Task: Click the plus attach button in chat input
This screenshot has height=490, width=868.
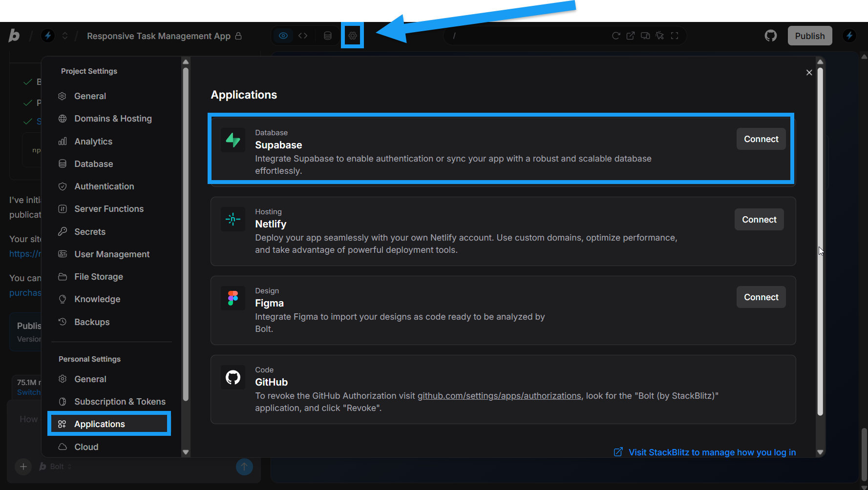Action: pos(23,467)
